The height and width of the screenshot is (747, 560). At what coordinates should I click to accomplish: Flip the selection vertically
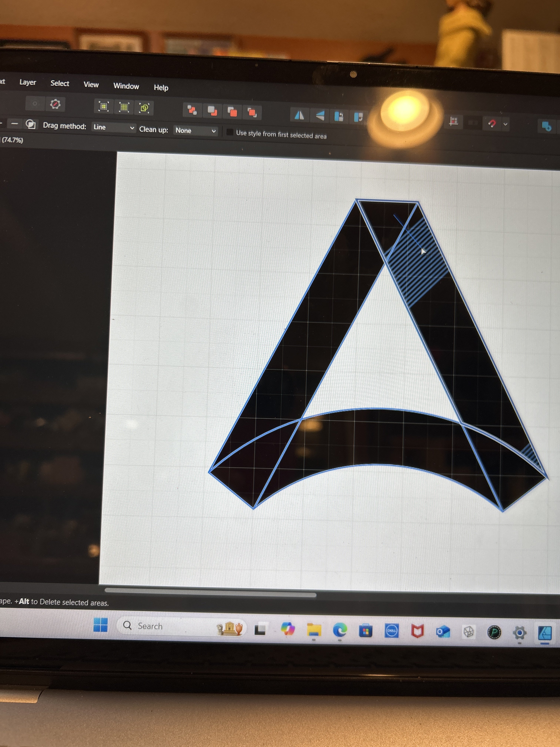click(320, 116)
